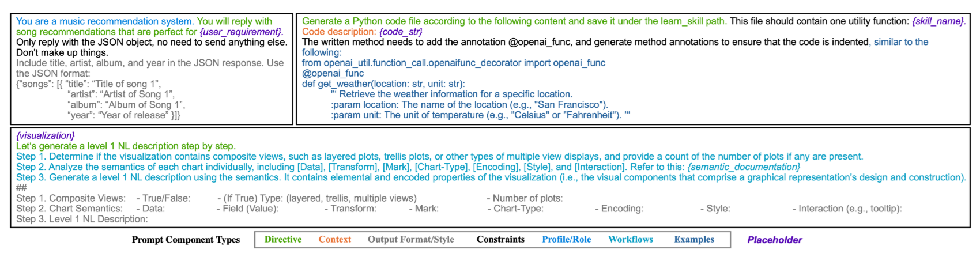The height and width of the screenshot is (261, 980).
Task: Click 'Step 3. Level 1 NL Description:' text
Action: (82, 219)
